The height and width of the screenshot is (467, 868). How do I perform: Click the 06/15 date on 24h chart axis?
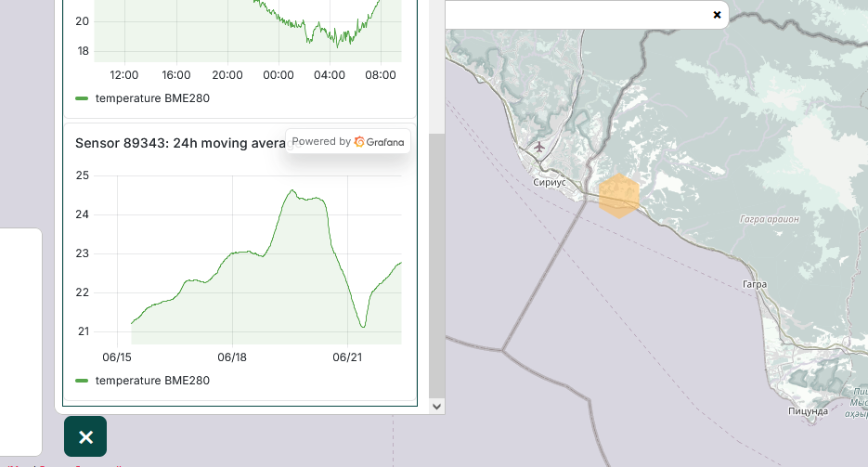click(x=117, y=357)
